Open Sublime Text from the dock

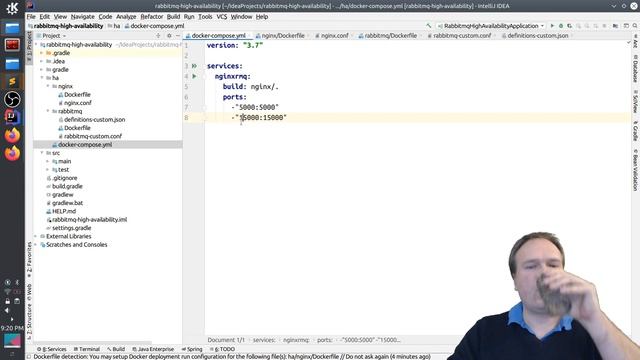(12, 81)
